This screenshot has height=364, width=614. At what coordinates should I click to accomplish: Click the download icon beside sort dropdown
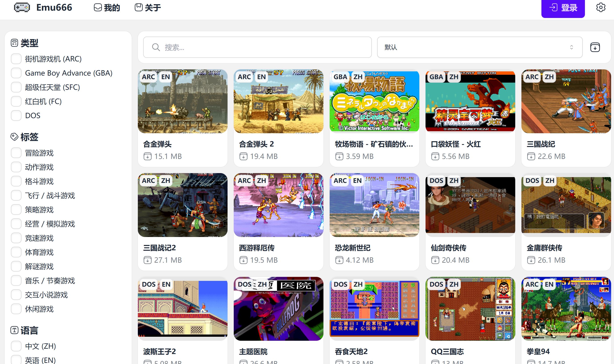click(x=595, y=47)
